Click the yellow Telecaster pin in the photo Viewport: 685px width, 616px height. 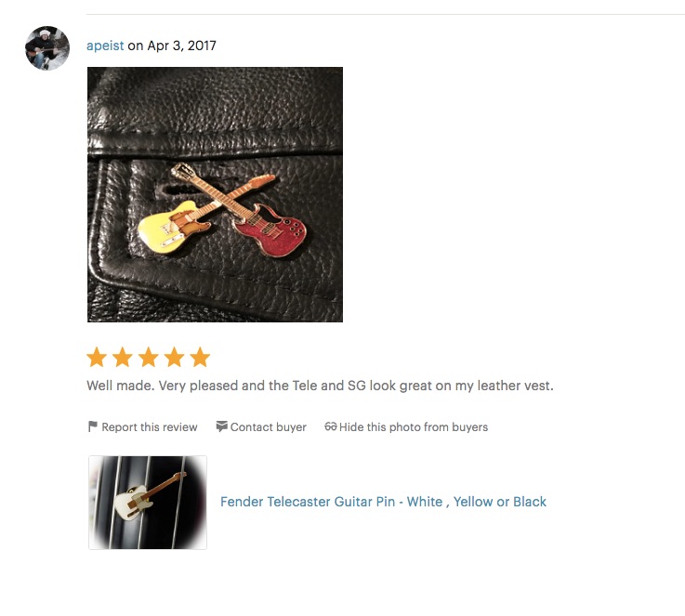175,227
